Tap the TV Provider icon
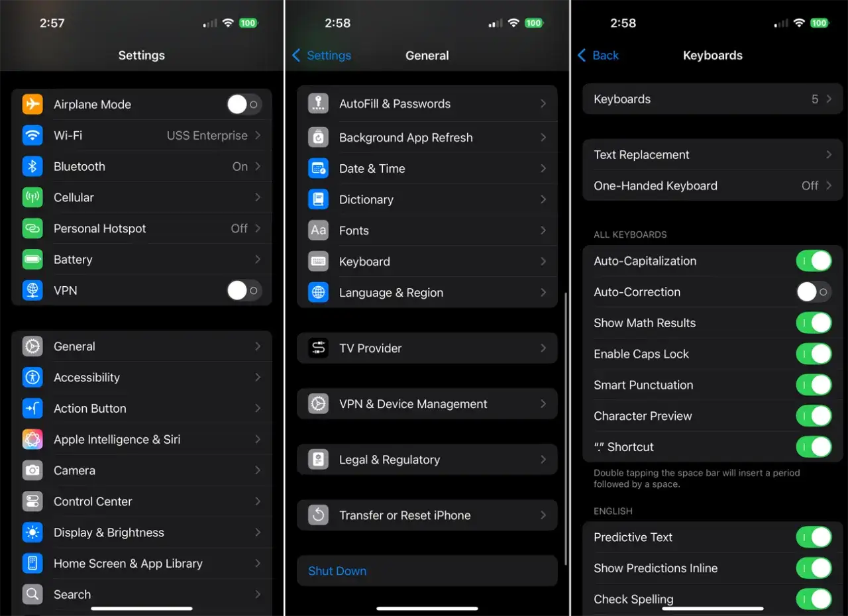This screenshot has width=848, height=616. pos(319,348)
